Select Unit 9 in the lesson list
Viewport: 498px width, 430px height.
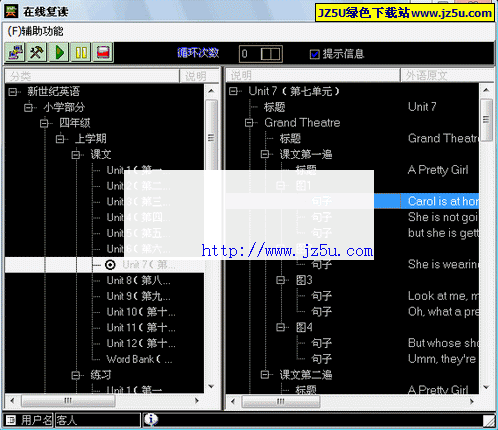click(139, 296)
